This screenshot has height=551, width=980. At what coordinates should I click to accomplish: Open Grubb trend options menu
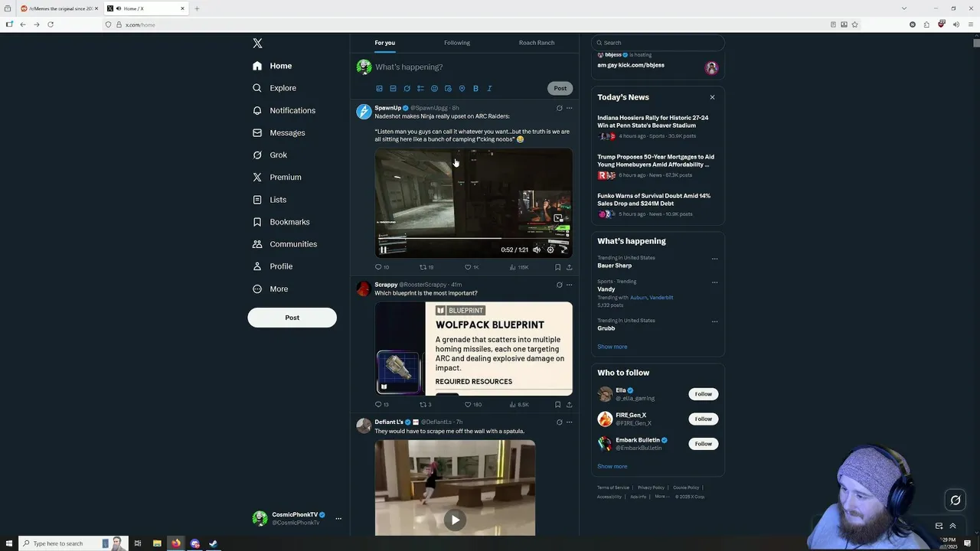pyautogui.click(x=714, y=321)
